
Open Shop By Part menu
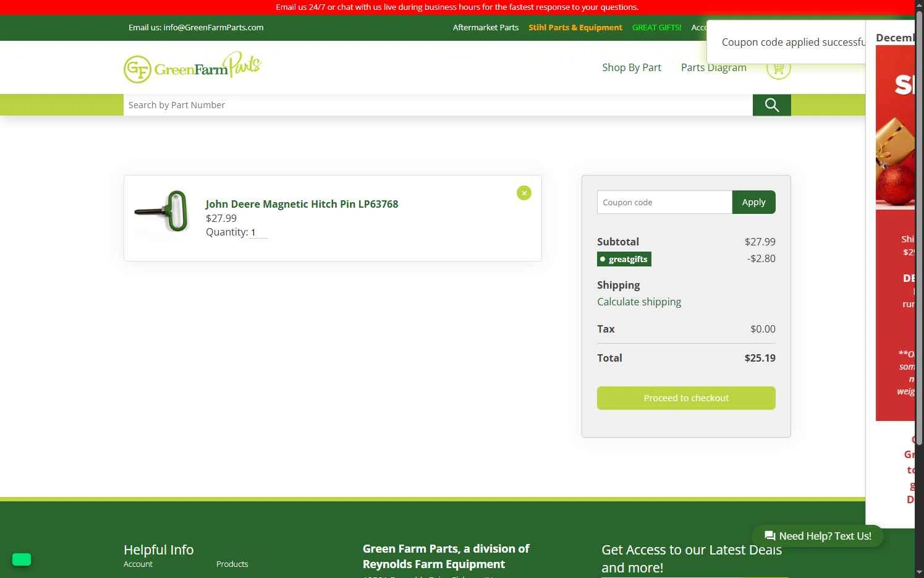632,67
